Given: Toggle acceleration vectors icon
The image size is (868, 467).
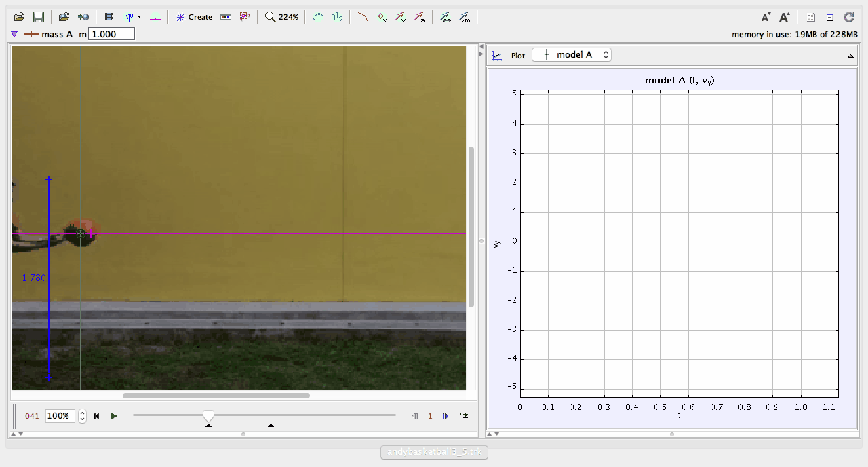Looking at the screenshot, I should pyautogui.click(x=420, y=17).
